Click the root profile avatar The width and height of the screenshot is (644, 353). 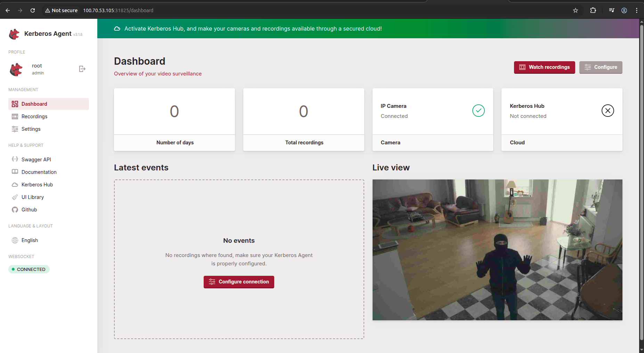click(x=16, y=69)
